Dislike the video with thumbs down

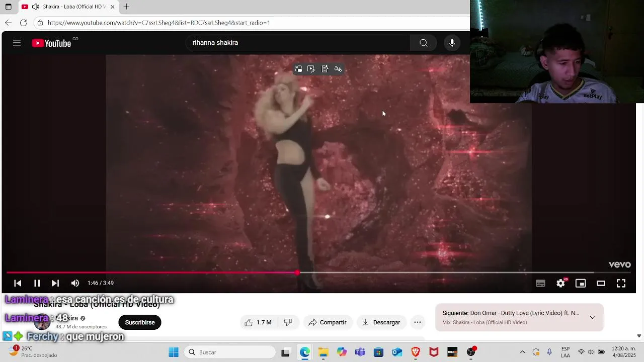point(288,322)
